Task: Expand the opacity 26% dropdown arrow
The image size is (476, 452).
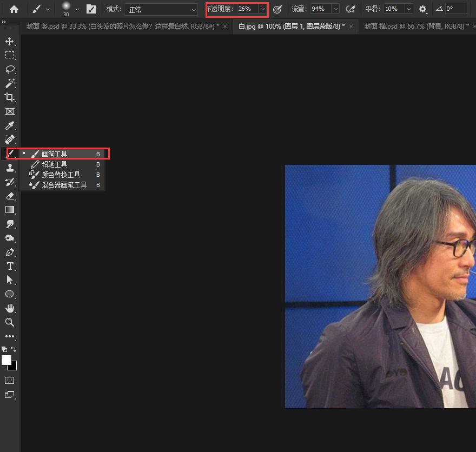Action: pyautogui.click(x=262, y=9)
